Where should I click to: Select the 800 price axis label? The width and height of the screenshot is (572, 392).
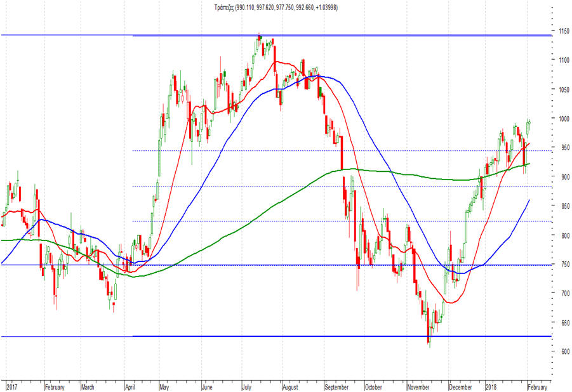click(x=565, y=235)
